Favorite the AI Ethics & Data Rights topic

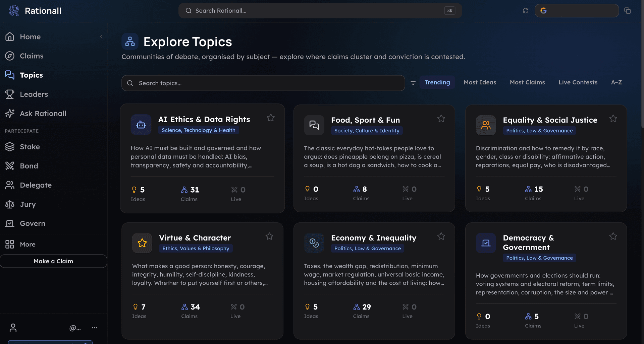click(x=271, y=118)
